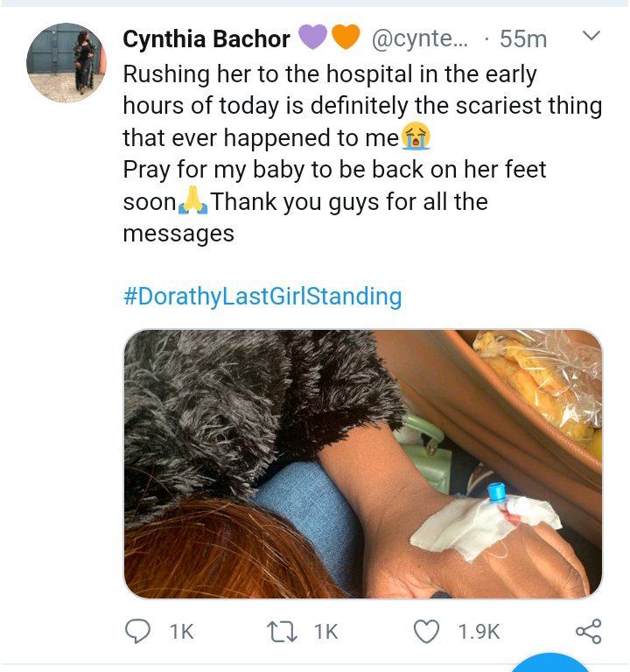Tap the 1K retweets count

tap(325, 632)
